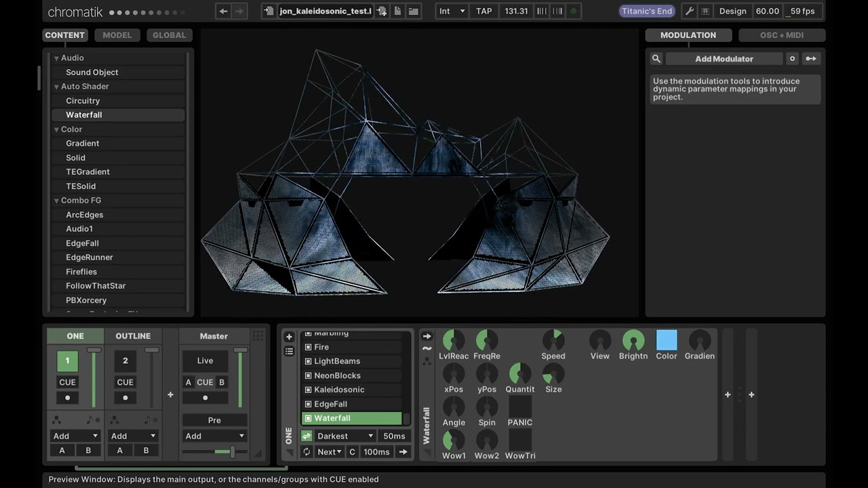Toggle CUE on the OUTLINE channel
This screenshot has height=488, width=868.
[125, 382]
